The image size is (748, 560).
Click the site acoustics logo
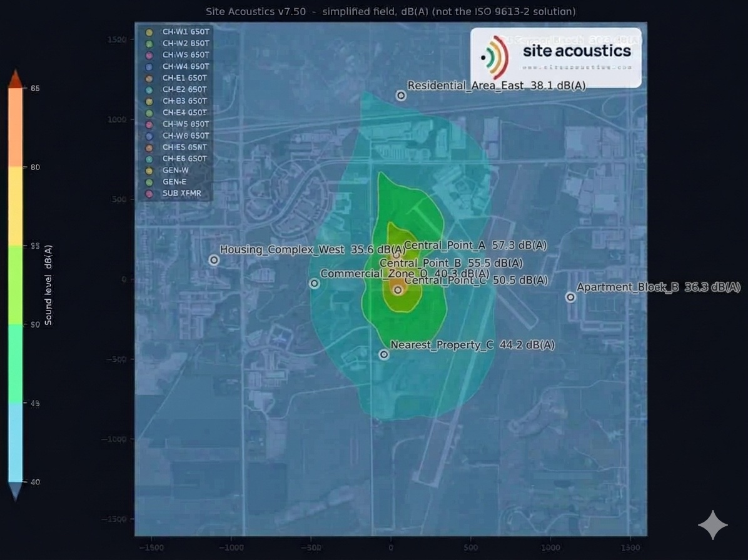pyautogui.click(x=556, y=57)
